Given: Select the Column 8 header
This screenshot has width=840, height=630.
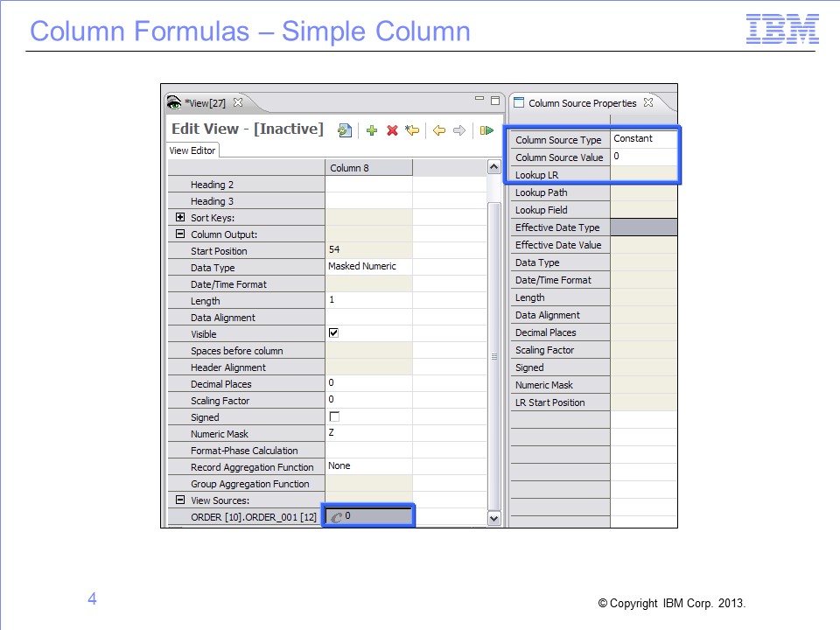Looking at the screenshot, I should (x=368, y=168).
